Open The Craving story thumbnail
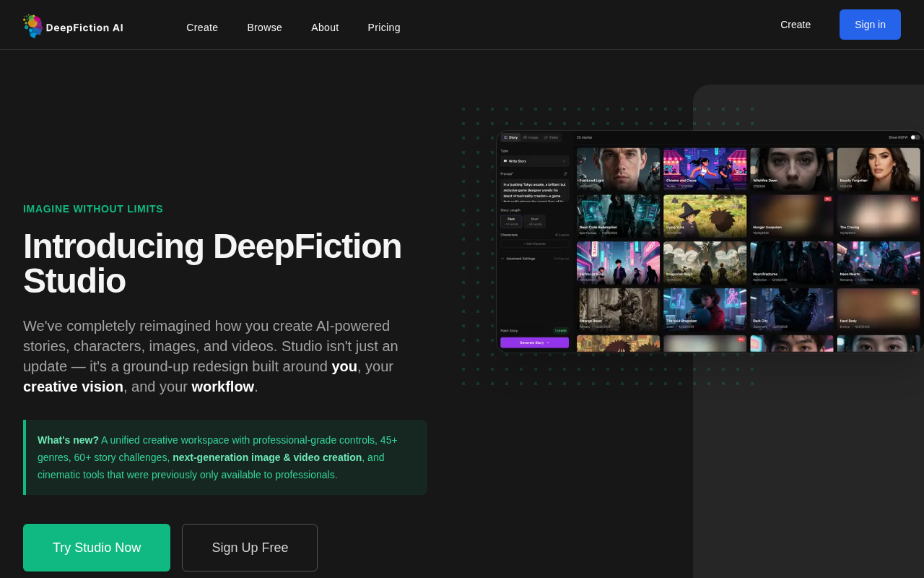The height and width of the screenshot is (578, 924). (879, 216)
